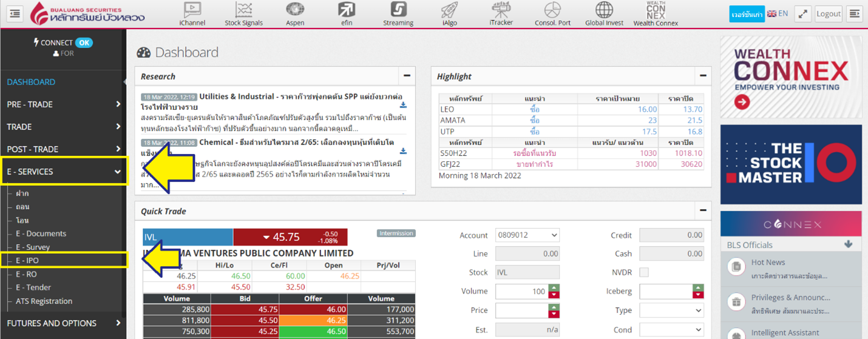Collapse the E - SERVICES menu

[x=64, y=172]
